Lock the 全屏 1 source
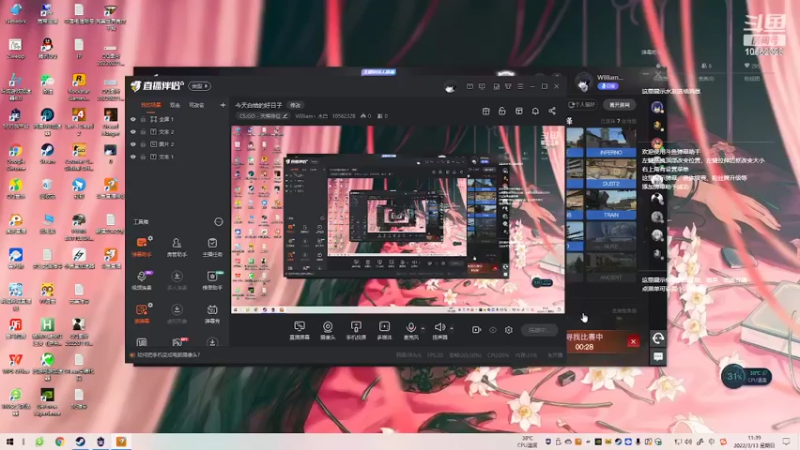This screenshot has width=800, height=450. 143,119
